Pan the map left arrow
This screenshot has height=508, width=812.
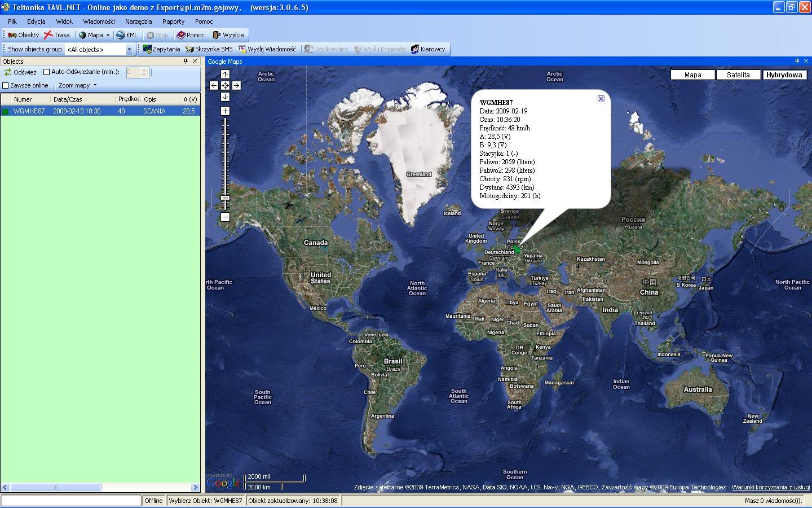click(214, 85)
